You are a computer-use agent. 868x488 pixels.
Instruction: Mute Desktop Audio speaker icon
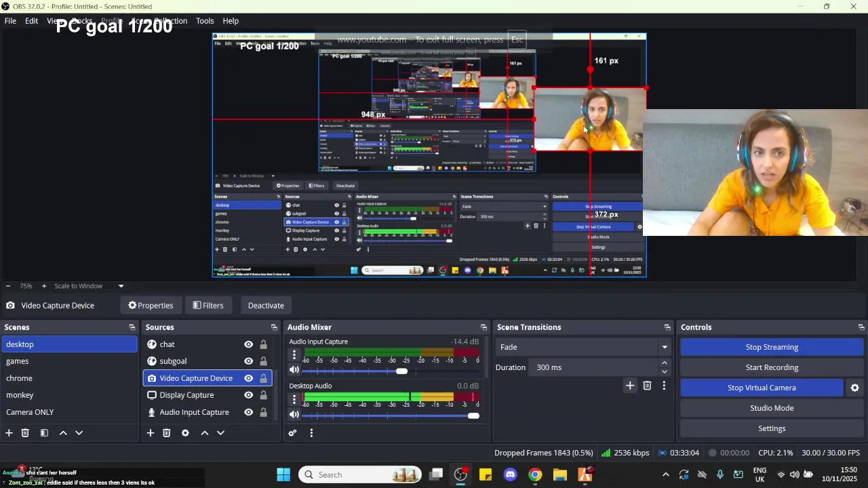(x=294, y=414)
